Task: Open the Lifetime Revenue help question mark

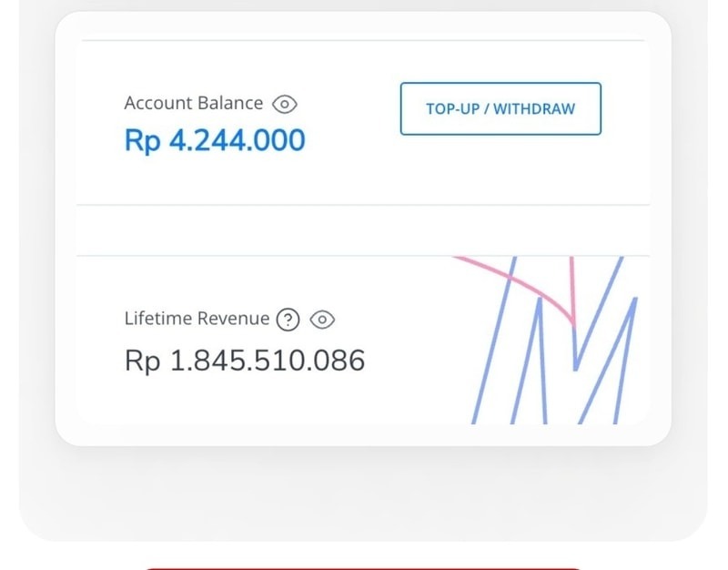Action: click(x=288, y=320)
